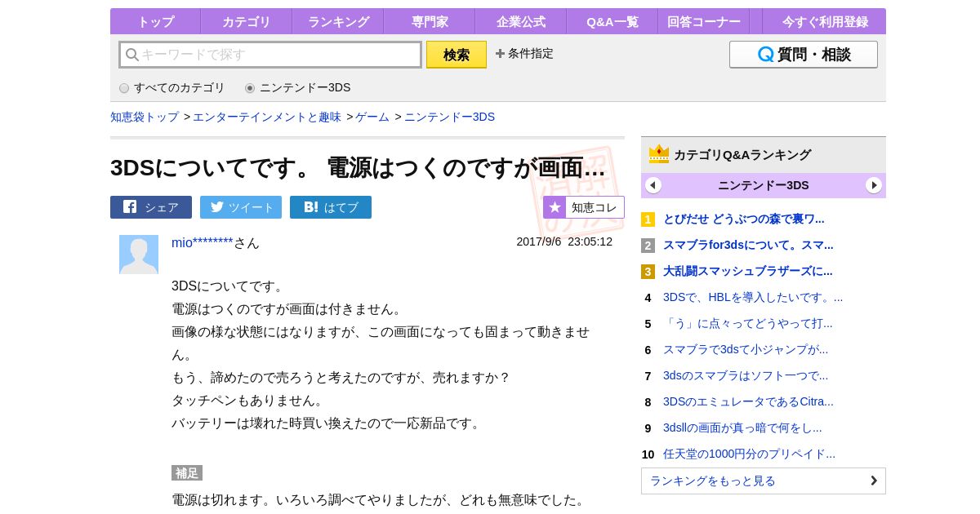Open the 企業公式 navigation tab
This screenshot has height=514, width=980.
coord(520,21)
